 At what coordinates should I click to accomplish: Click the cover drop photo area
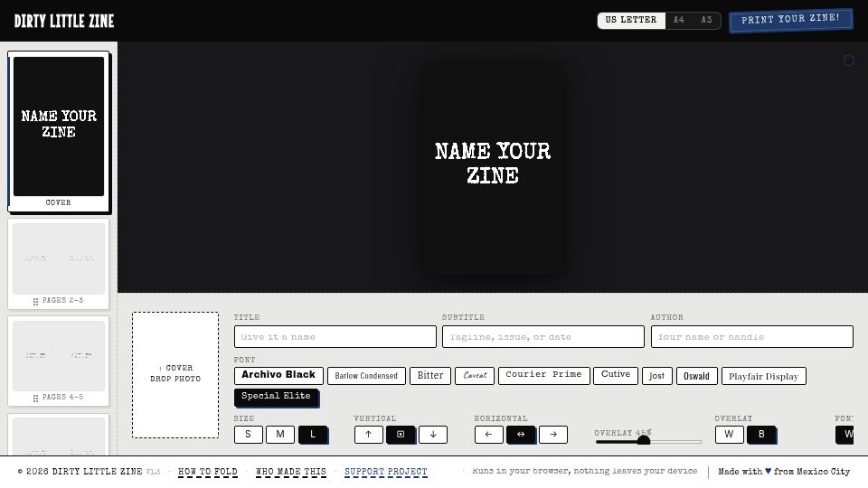(175, 374)
